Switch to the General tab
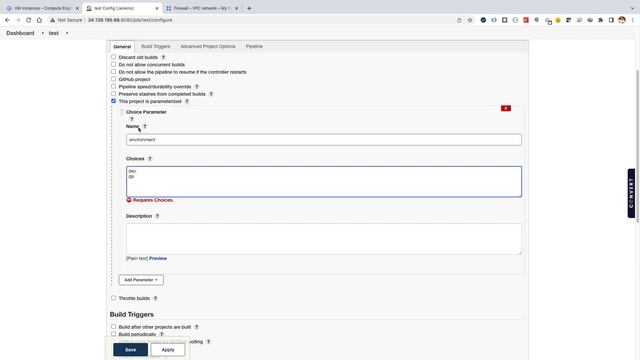This screenshot has height=360, width=640. click(122, 47)
